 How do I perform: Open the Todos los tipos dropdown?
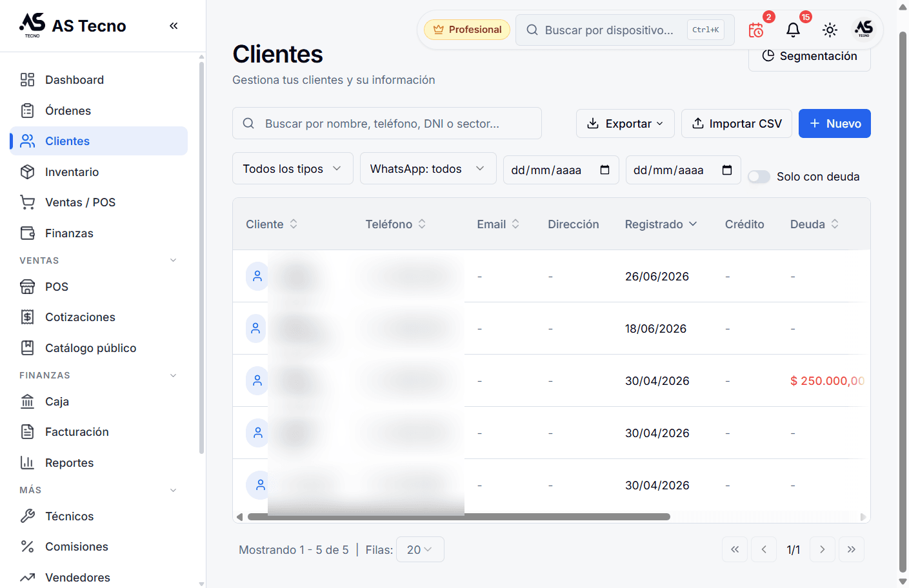click(x=293, y=168)
